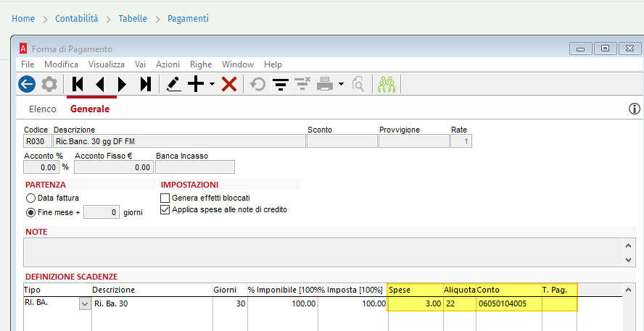Click the info circle icon
Image resolution: width=644 pixels, height=331 pixels.
coord(635,109)
